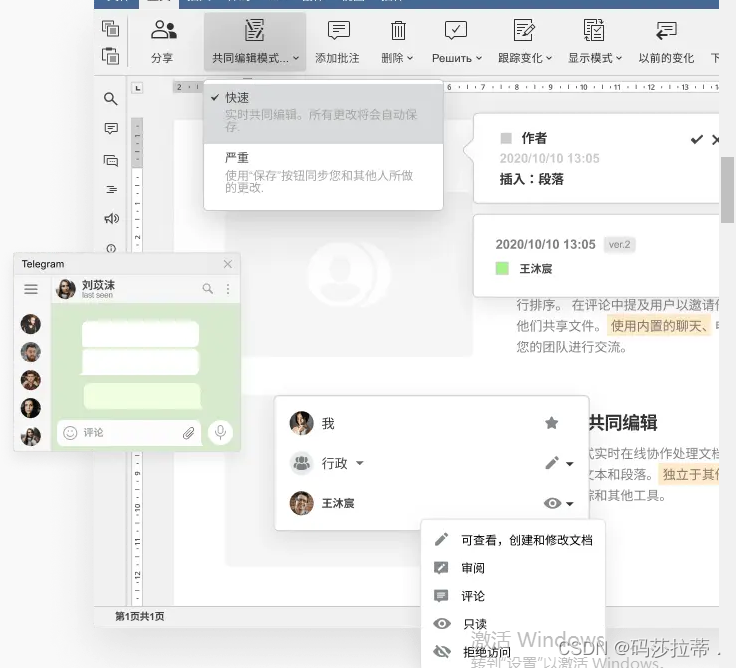Open the chat icon in left sidebar
Image resolution: width=736 pixels, height=668 pixels.
(x=111, y=161)
